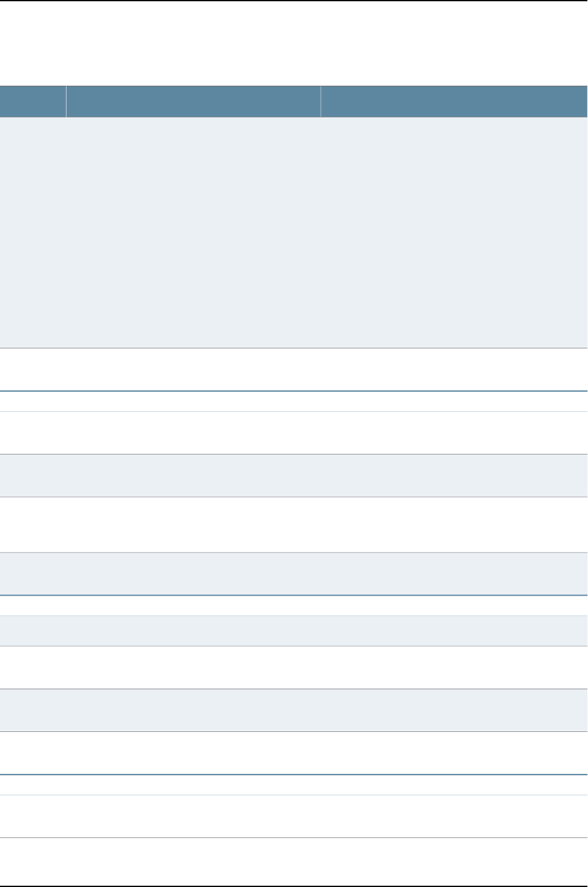The image size is (588, 887).
Task: Click the tall shaded row's last-column cell
Action: pyautogui.click(x=454, y=232)
